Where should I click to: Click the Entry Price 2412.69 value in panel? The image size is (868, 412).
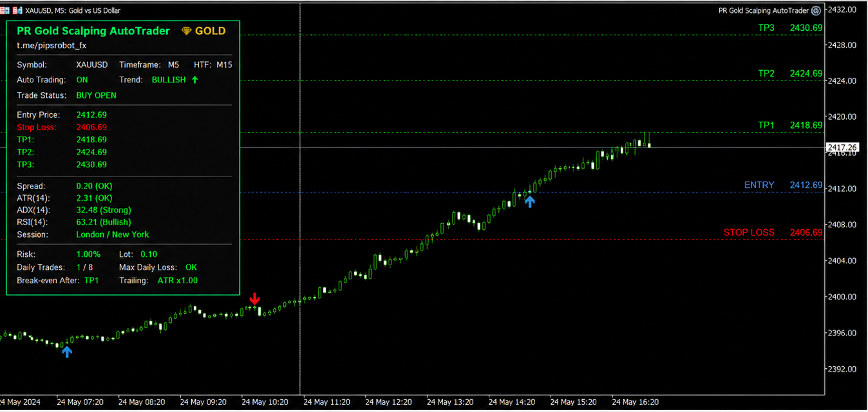(91, 115)
